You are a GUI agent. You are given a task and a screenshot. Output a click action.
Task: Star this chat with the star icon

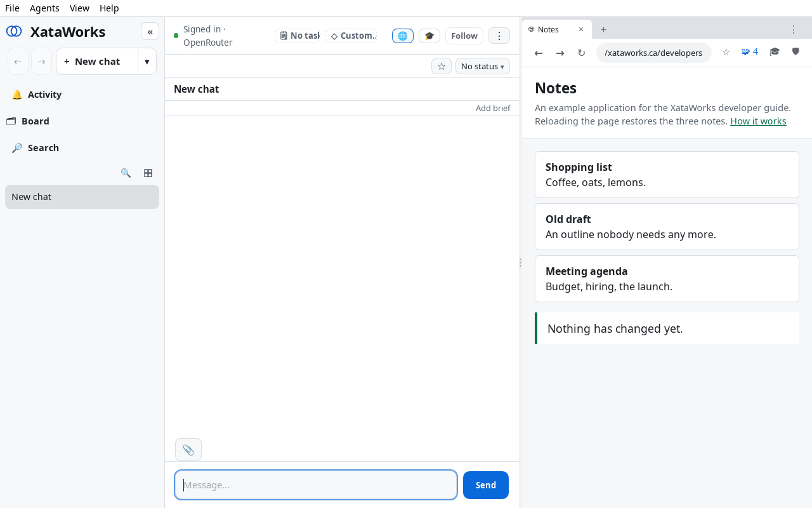point(442,66)
